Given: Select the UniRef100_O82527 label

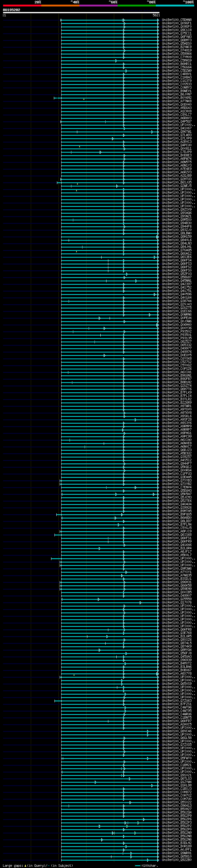Looking at the screenshot, I should (177, 342).
